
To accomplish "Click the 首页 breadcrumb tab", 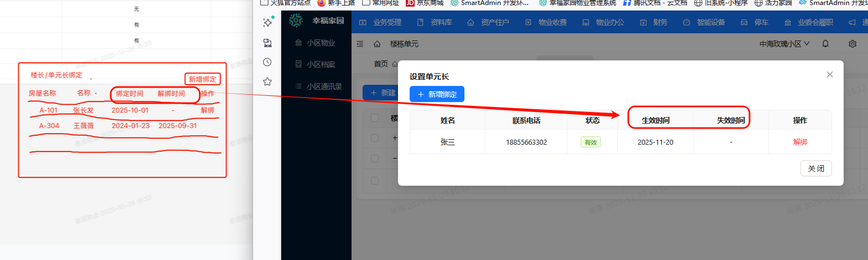I will [x=381, y=64].
